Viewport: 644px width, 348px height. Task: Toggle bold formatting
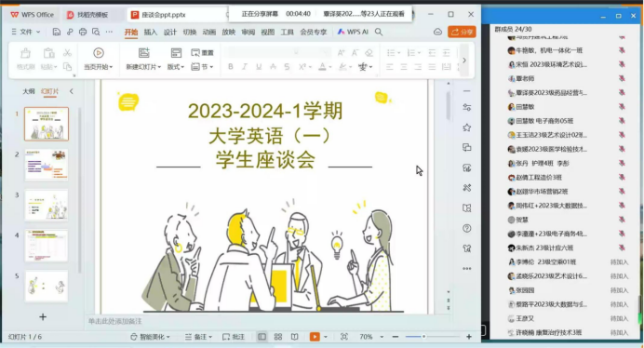click(231, 67)
